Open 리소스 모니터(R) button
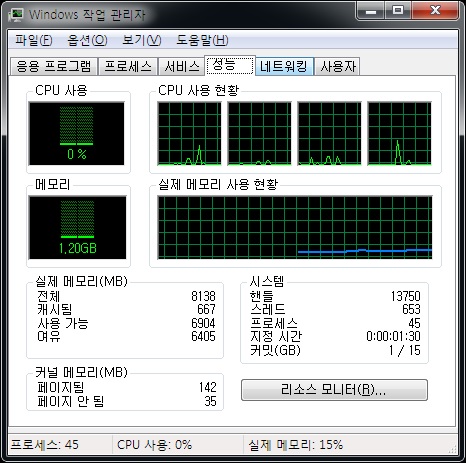466x463 pixels. coord(334,390)
